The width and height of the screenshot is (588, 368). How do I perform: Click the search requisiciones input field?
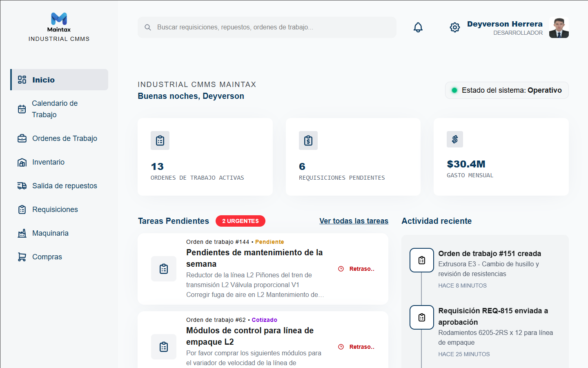pos(267,27)
